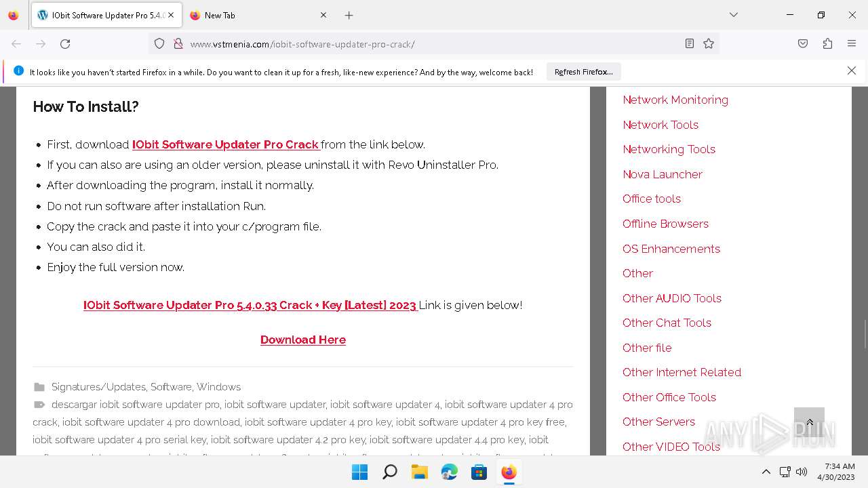Click the URL address bar

coord(434,44)
